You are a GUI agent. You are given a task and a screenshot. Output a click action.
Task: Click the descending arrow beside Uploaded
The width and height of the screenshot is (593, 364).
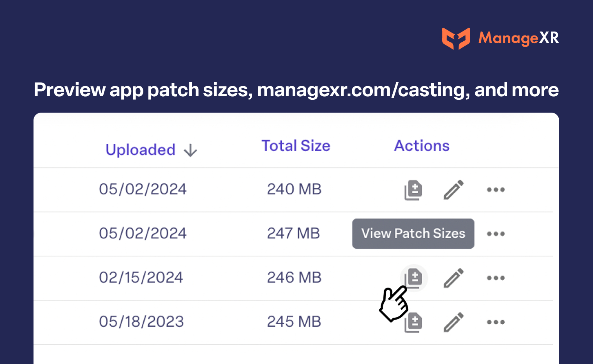click(x=191, y=150)
